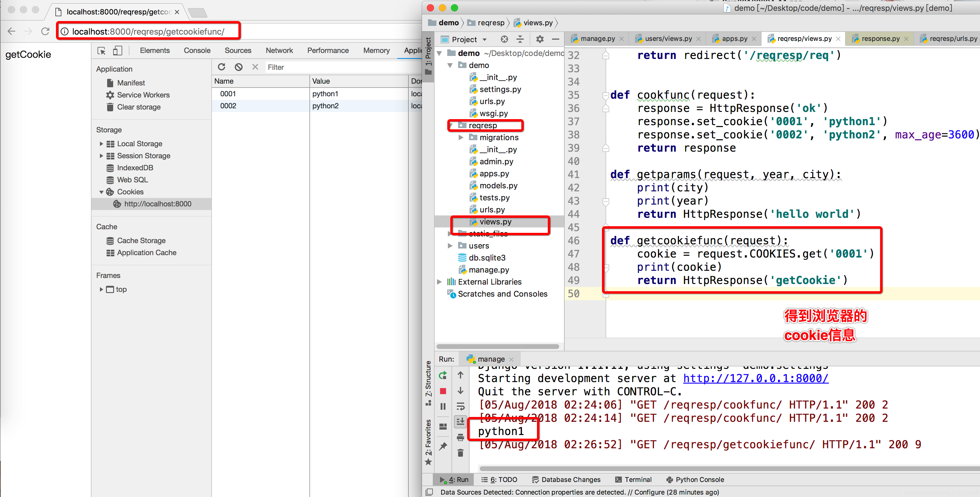Toggle scroll to end in Run console
The width and height of the screenshot is (980, 497).
click(460, 421)
